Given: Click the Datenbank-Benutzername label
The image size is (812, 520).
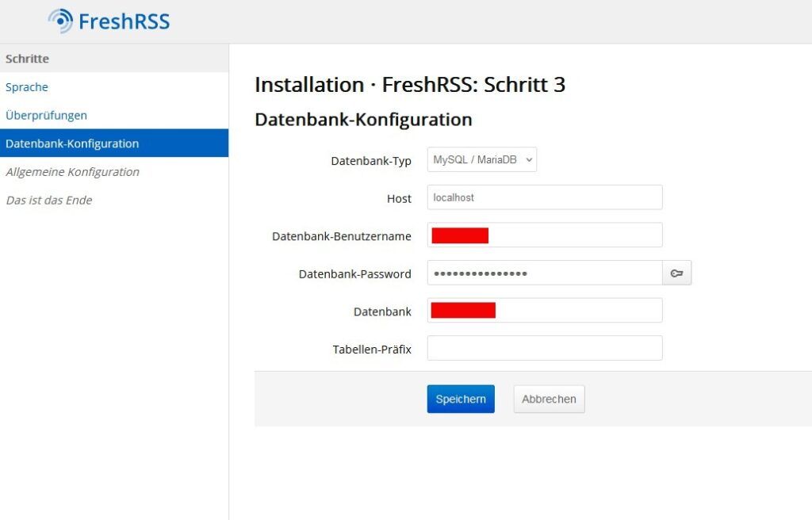Looking at the screenshot, I should point(341,236).
